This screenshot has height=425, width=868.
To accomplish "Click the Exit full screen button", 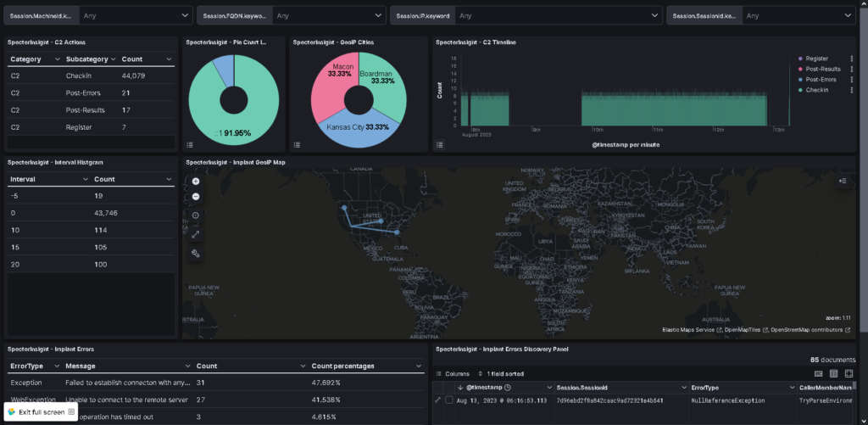I will [41, 412].
